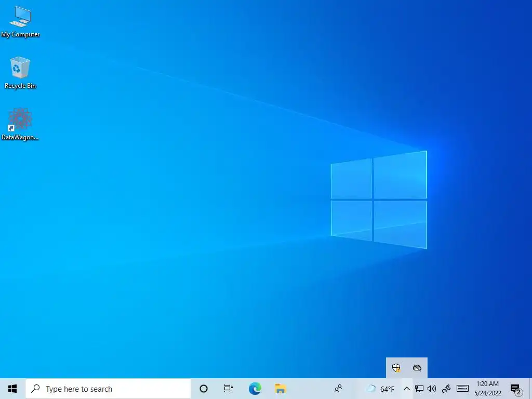This screenshot has height=399, width=532.
Task: Open the network status tray icon
Action: point(419,389)
